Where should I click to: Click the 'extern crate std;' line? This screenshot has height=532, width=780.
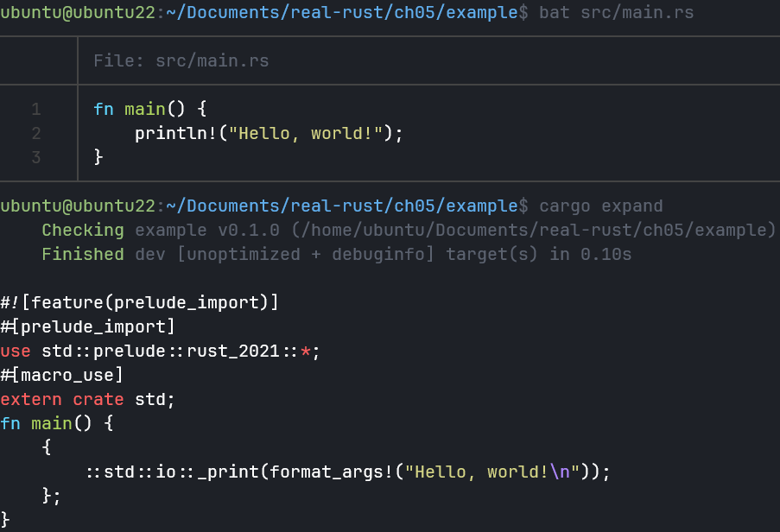87,400
